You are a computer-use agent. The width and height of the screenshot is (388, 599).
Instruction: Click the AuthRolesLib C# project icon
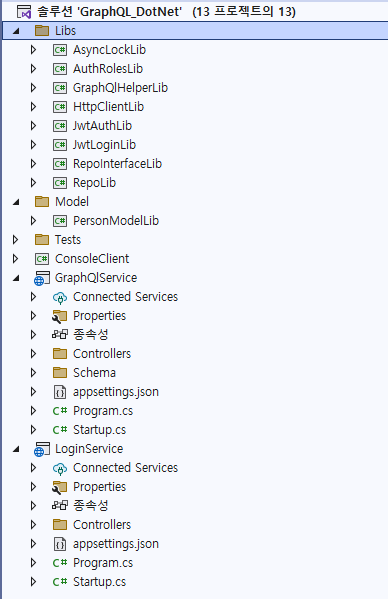[x=60, y=69]
